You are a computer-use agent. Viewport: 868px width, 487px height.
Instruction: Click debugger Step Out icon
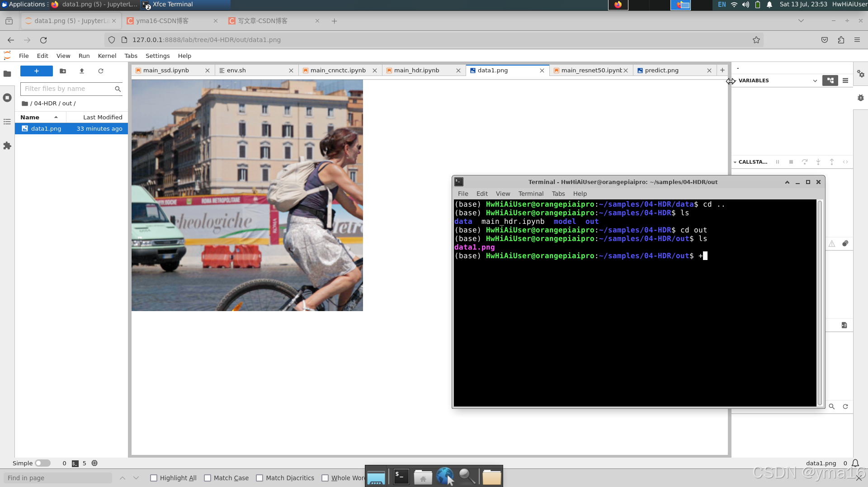click(x=832, y=162)
